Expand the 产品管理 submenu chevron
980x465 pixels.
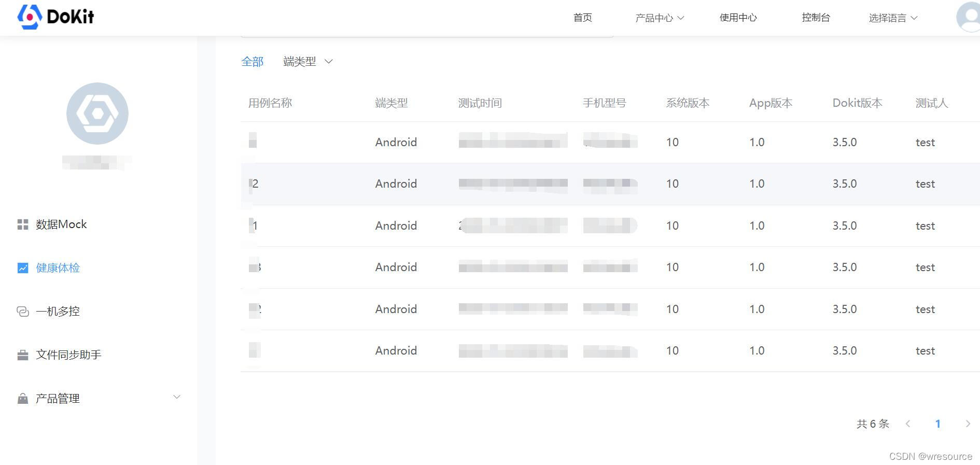(x=177, y=397)
